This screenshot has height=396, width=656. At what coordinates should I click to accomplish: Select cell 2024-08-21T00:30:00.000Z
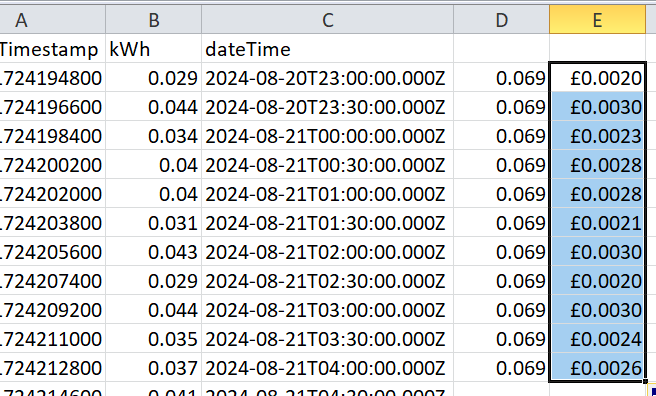328,165
